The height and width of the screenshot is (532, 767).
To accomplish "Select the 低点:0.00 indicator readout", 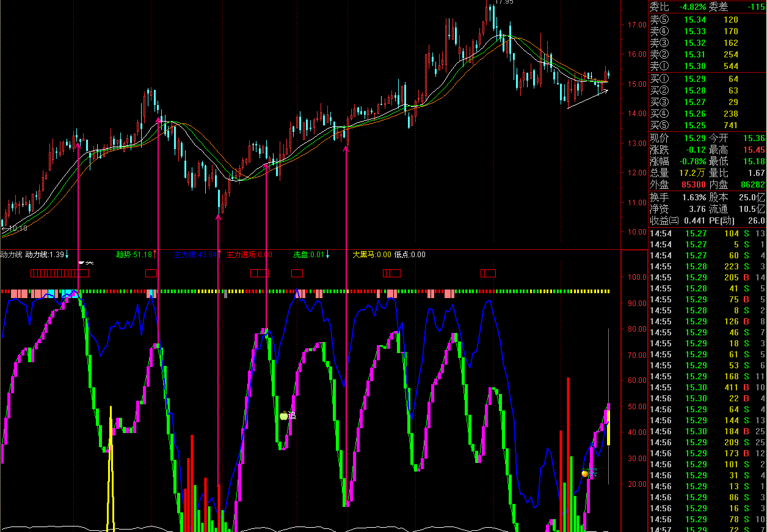I will click(x=410, y=255).
